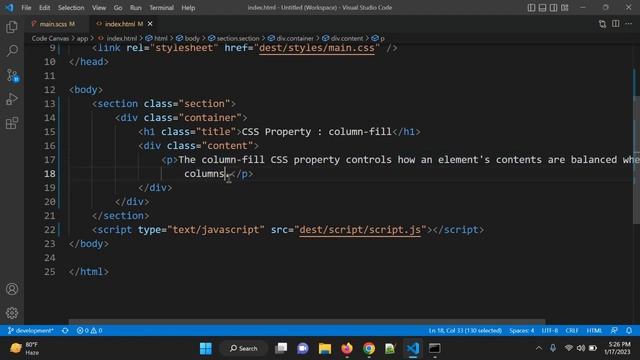Expand html breadcrumb item
This screenshot has width=640, height=360.
(x=157, y=38)
